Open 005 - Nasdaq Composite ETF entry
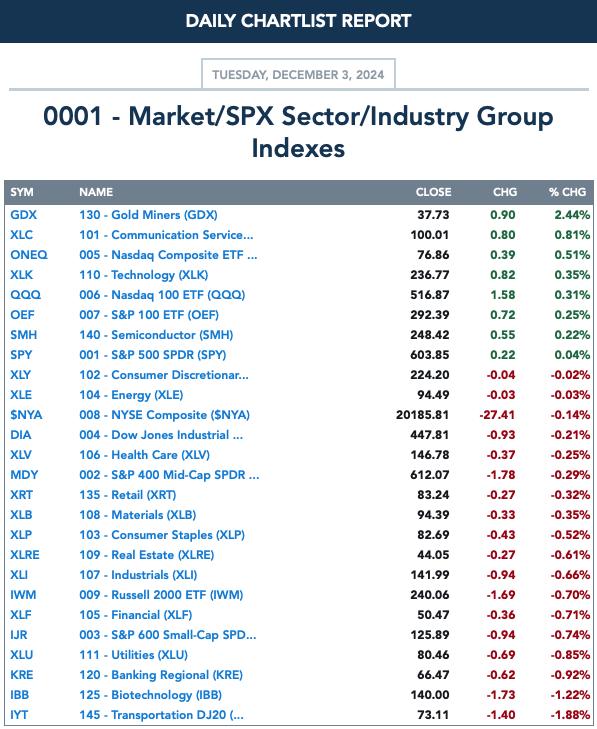597x729 pixels. tap(168, 255)
